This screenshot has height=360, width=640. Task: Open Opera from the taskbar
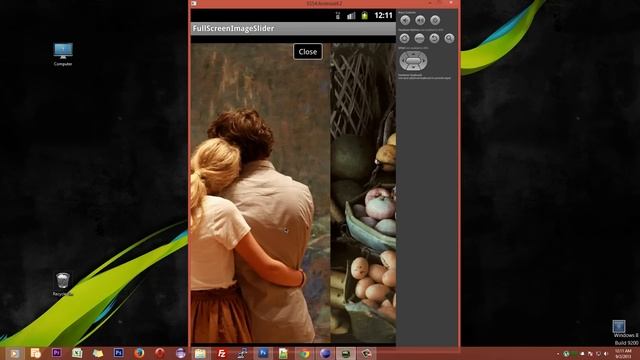[x=160, y=353]
